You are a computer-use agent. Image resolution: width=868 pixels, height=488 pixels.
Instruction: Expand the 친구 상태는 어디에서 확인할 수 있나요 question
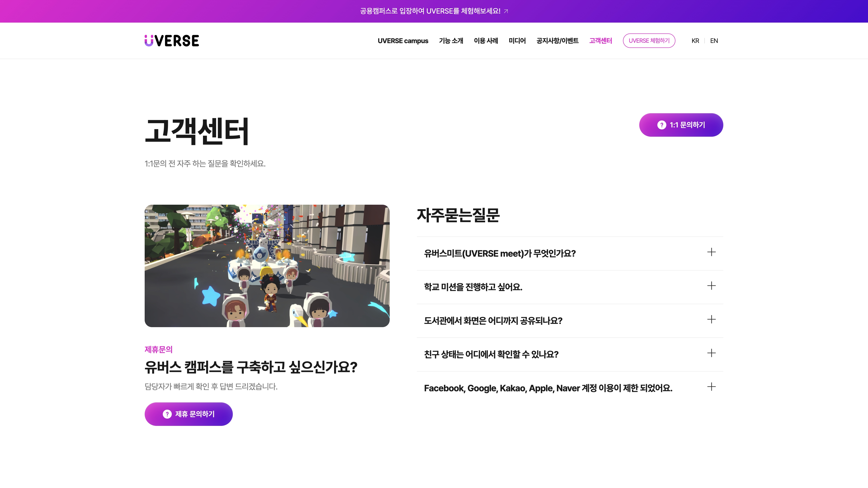tap(570, 354)
